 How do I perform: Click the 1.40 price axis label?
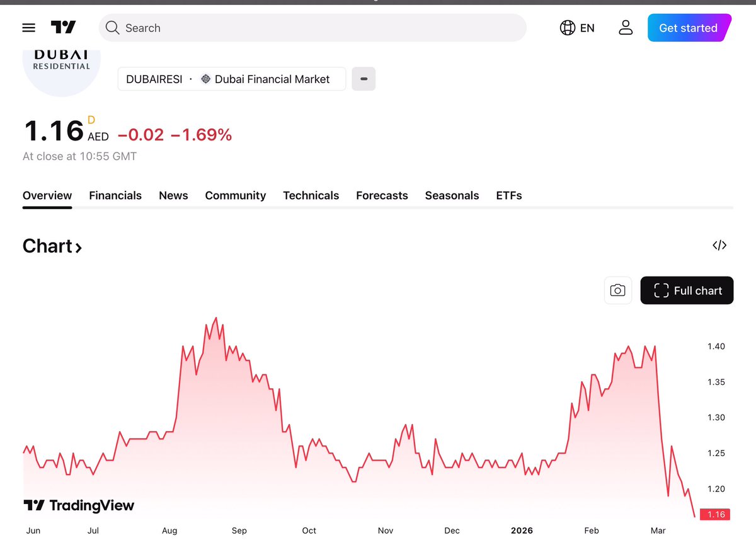716,347
